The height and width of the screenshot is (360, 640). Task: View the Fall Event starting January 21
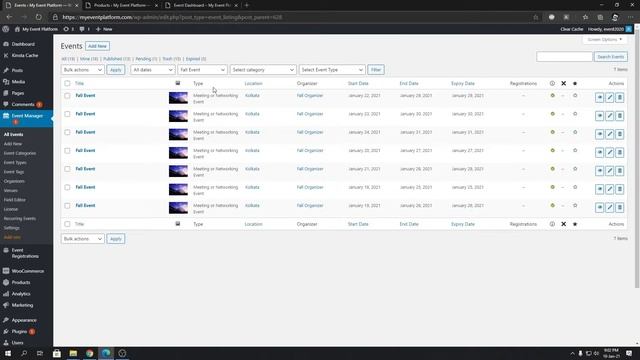pos(599,171)
